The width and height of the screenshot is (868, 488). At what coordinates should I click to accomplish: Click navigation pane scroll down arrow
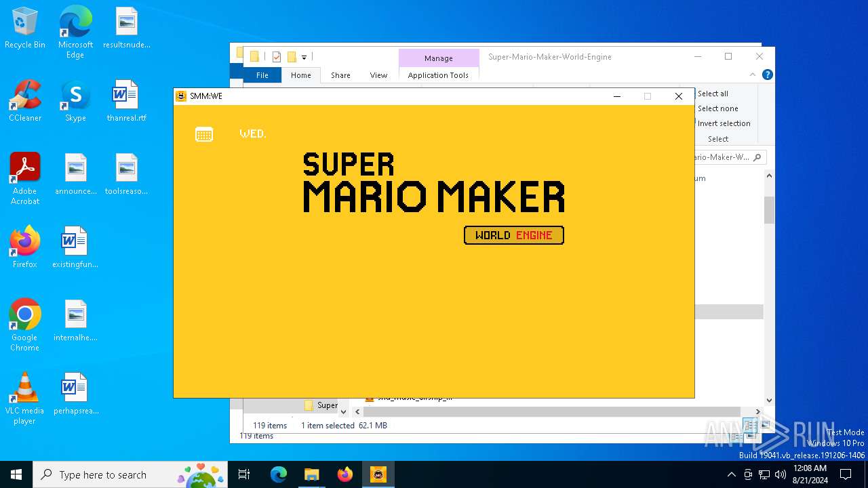pyautogui.click(x=343, y=411)
